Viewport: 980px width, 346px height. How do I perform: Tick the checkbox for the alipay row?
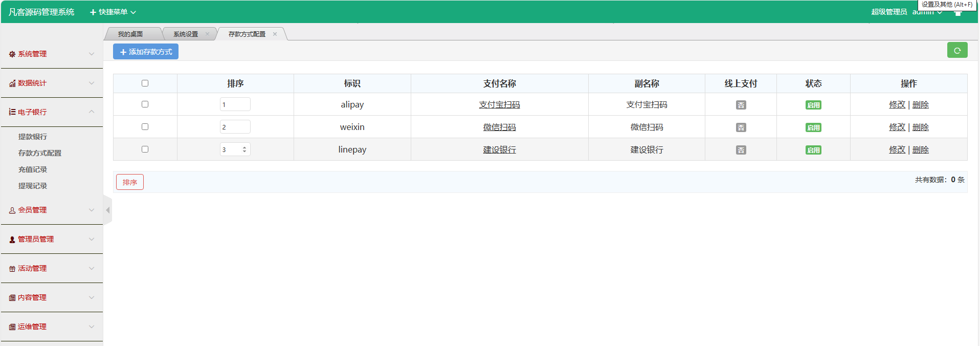point(145,104)
